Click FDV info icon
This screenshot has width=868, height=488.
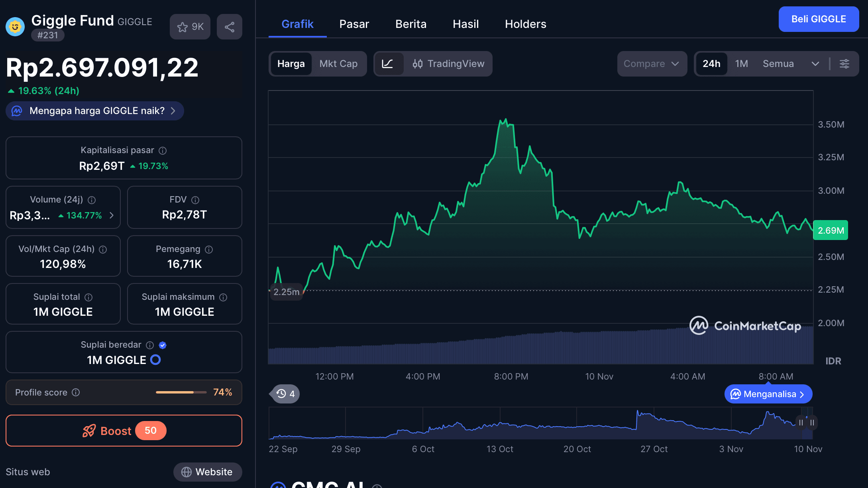coord(195,200)
